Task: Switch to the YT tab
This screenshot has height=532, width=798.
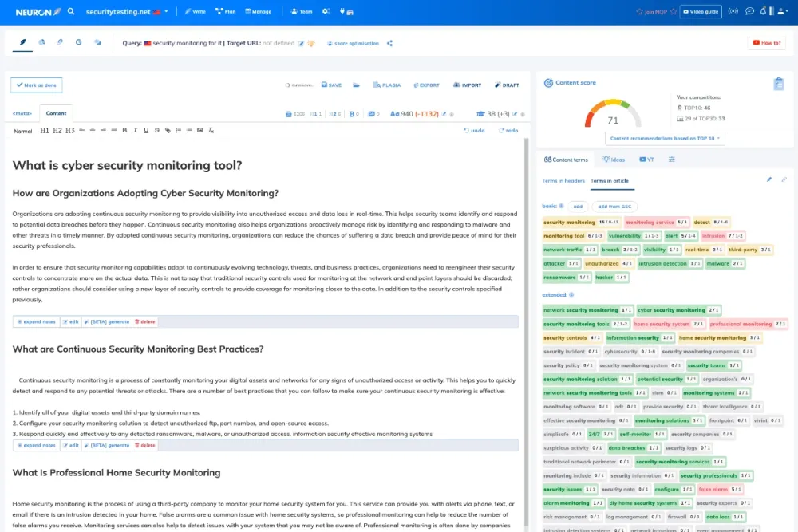Action: coord(647,160)
